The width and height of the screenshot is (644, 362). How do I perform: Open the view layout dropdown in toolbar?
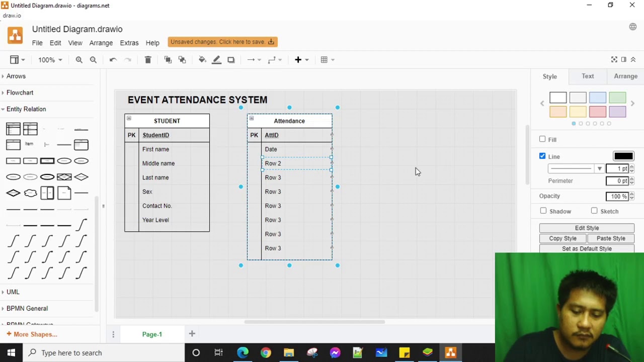tap(17, 60)
